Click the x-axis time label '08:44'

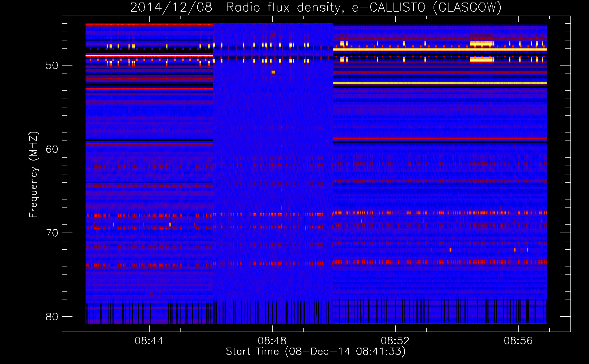click(x=149, y=341)
